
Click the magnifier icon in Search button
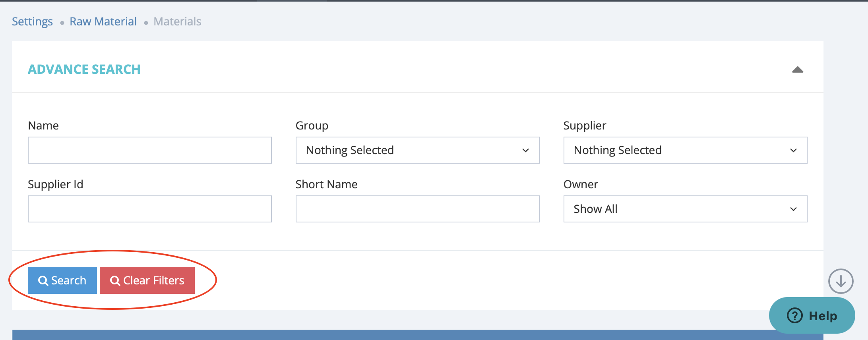tap(43, 281)
